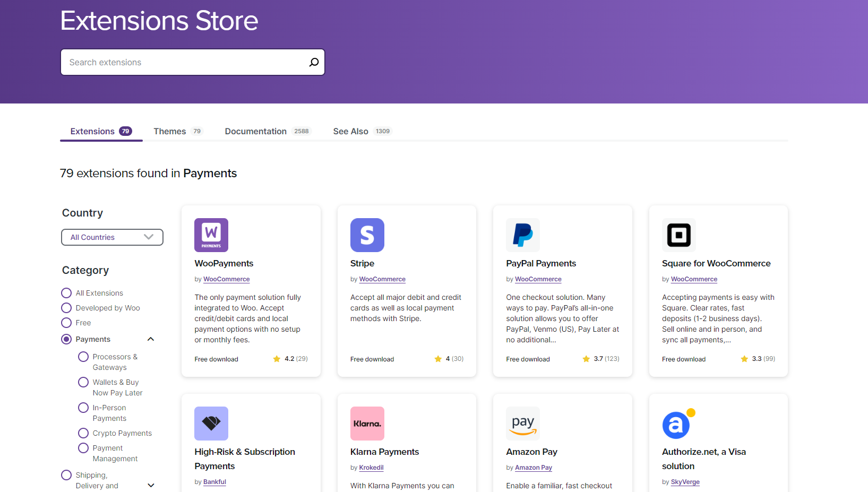
Task: Select Shipping, Delivery category radio
Action: [x=66, y=475]
